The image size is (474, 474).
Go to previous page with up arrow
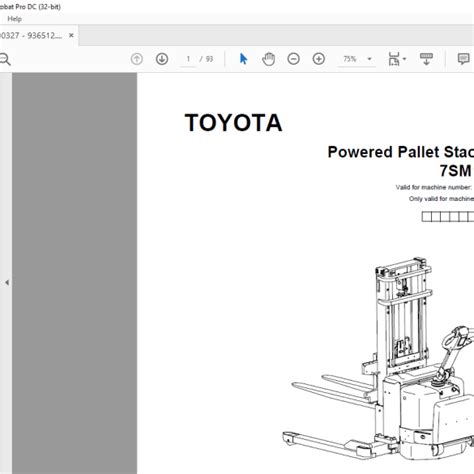coord(137,59)
